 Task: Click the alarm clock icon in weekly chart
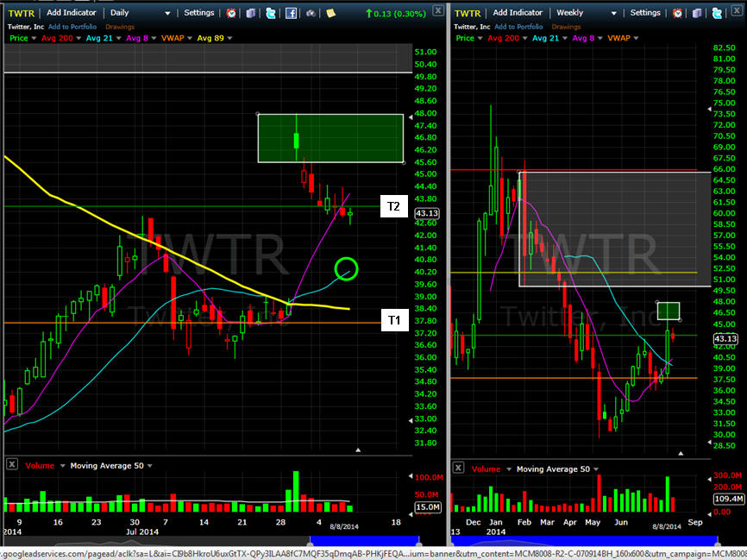679,13
